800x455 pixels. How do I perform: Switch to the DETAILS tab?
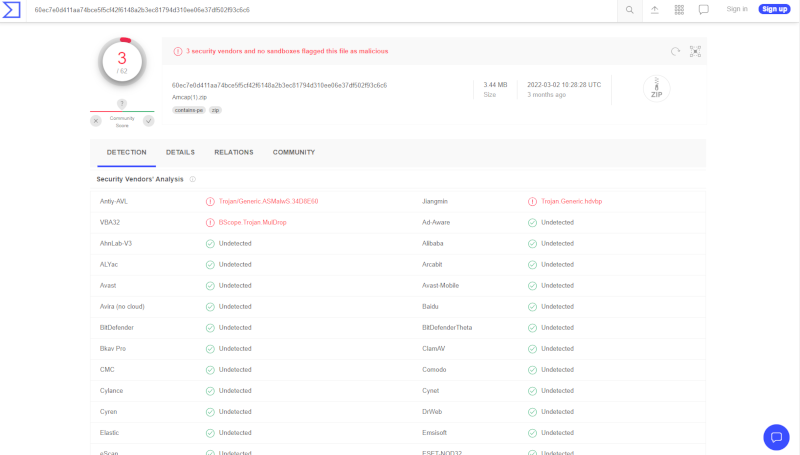click(x=180, y=152)
